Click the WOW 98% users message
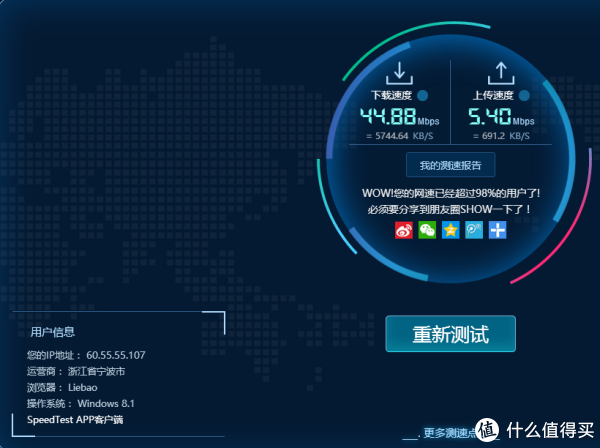Image resolution: width=600 pixels, height=448 pixels. tap(451, 193)
